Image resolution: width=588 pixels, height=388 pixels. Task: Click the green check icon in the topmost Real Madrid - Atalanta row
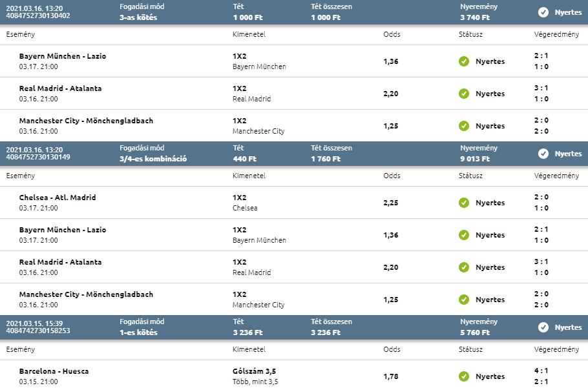(x=464, y=94)
